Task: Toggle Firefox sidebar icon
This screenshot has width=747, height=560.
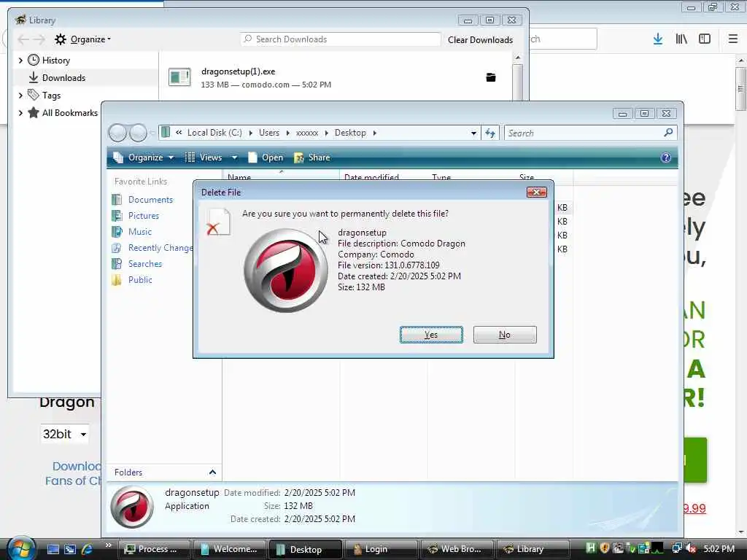Action: click(x=705, y=39)
